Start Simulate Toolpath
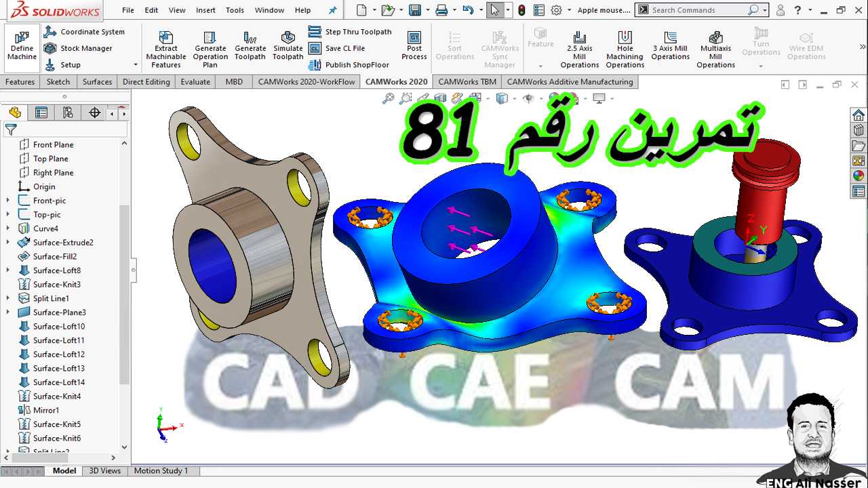This screenshot has width=868, height=488. pyautogui.click(x=288, y=46)
